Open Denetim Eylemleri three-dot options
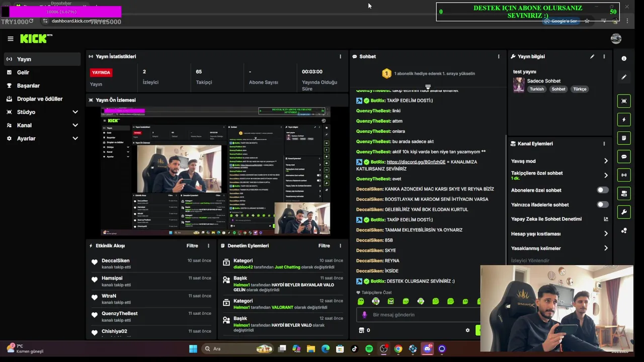644x362 pixels. (340, 246)
